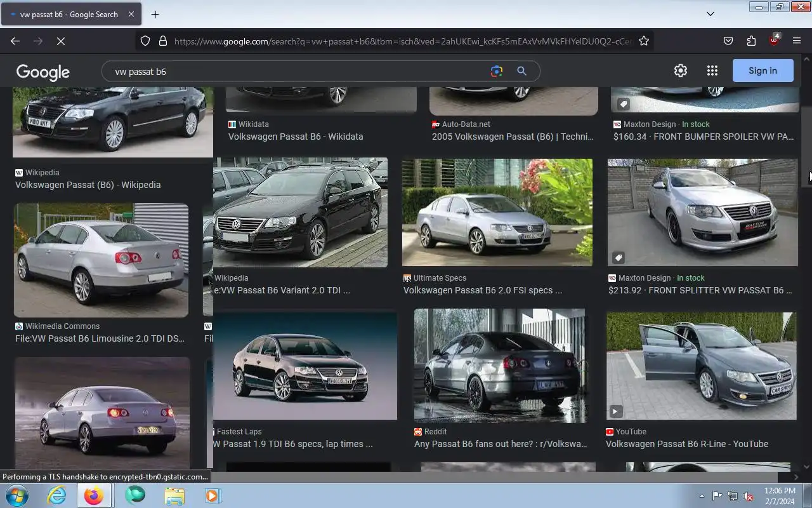Click the scrollbar down arrow
Image resolution: width=812 pixels, height=508 pixels.
tap(806, 465)
